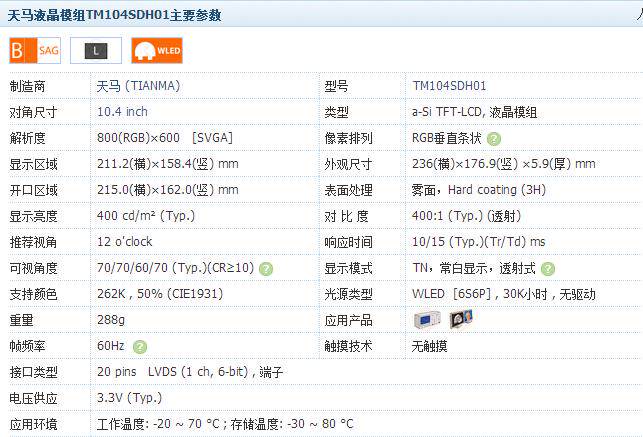Screen dimensions: 643x437
Task: Click the 显示亮度 row label
Action: pos(33,216)
